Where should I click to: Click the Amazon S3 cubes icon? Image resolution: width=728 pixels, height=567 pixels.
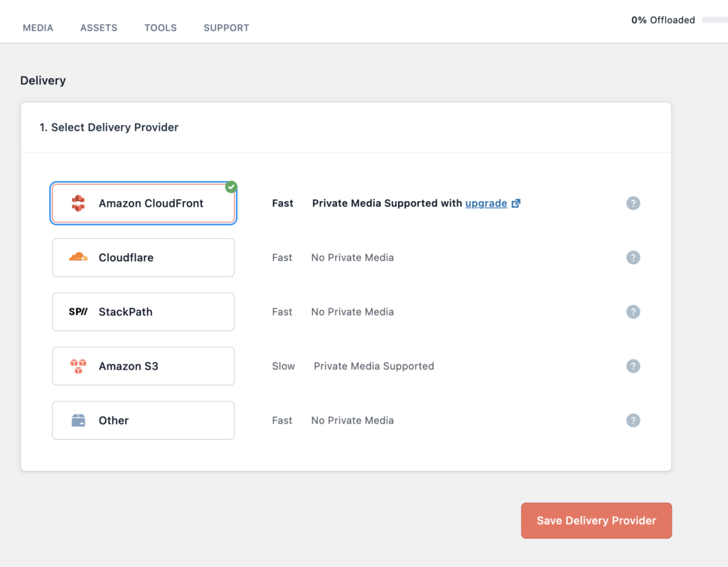[78, 366]
